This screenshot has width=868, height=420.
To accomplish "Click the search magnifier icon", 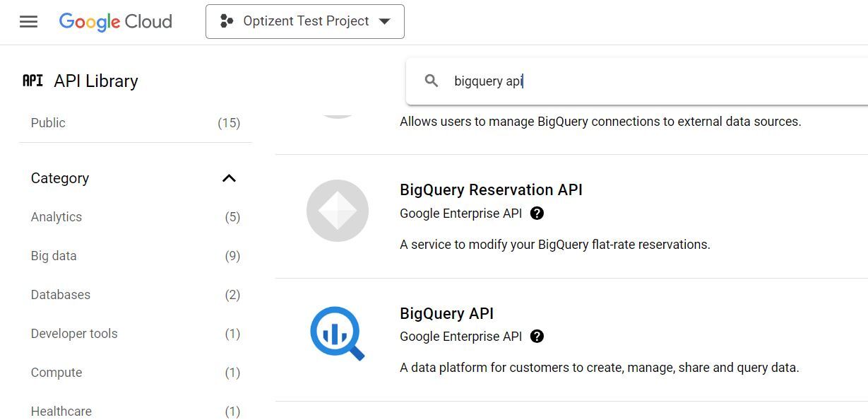I will tap(431, 81).
